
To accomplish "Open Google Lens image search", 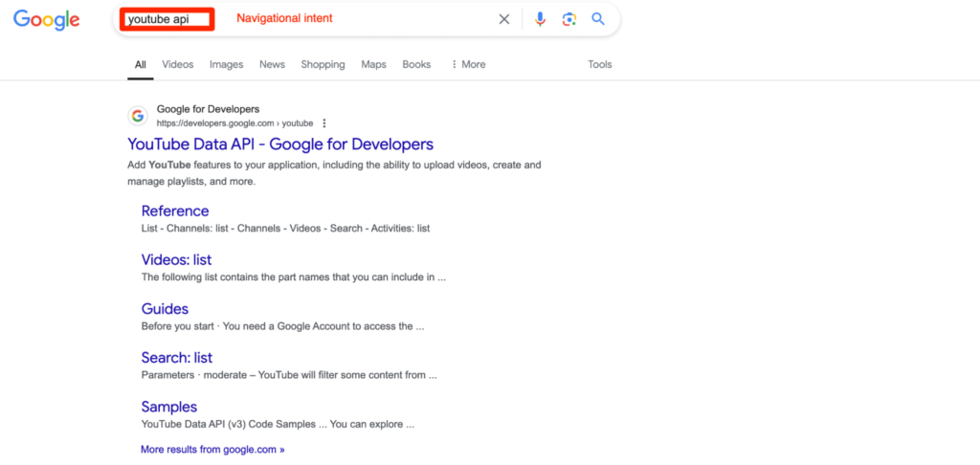I will [x=569, y=19].
